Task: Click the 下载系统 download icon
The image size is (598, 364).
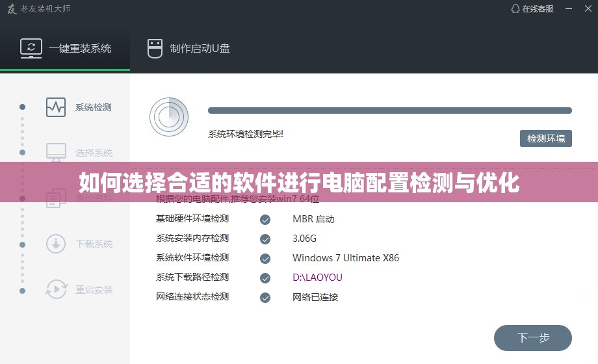Action: (x=56, y=244)
